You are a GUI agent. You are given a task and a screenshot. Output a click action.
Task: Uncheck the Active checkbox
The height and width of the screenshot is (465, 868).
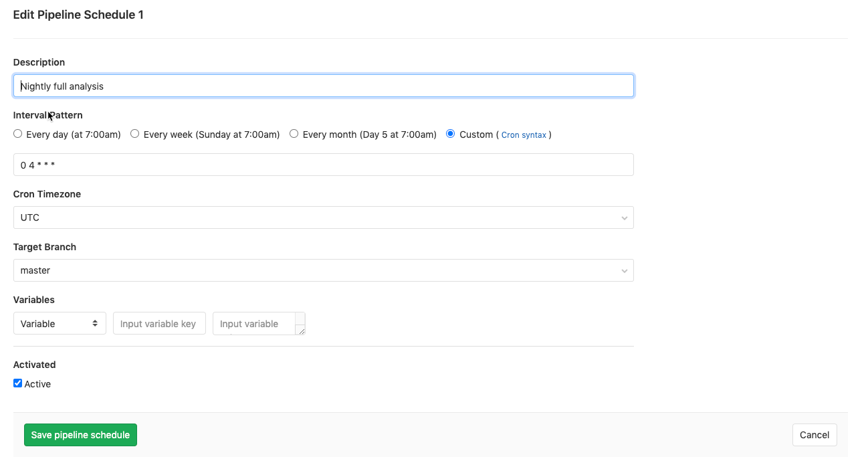[x=17, y=383]
